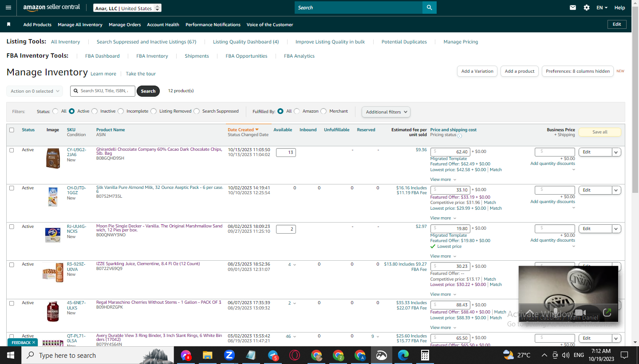
Task: Open Edit dropdown arrow for Ghirardelli row
Action: pyautogui.click(x=616, y=152)
